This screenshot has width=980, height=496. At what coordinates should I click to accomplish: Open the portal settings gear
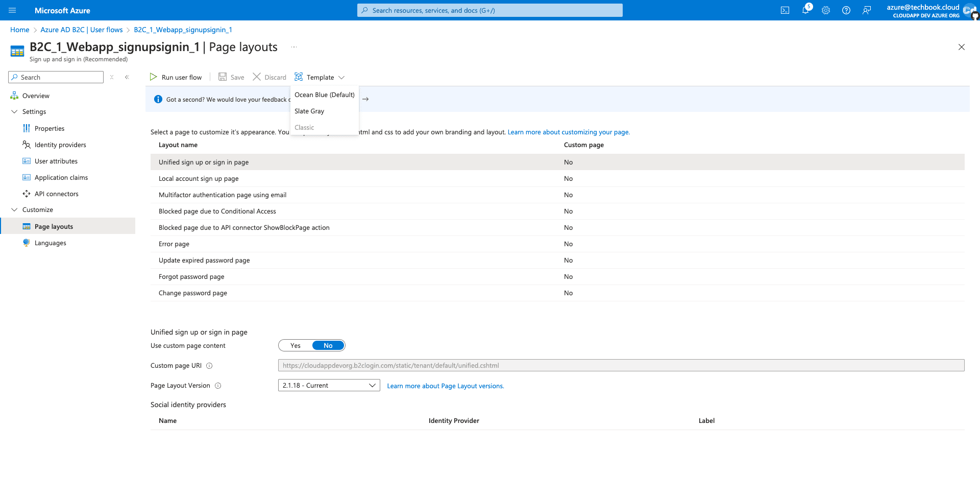tap(826, 10)
